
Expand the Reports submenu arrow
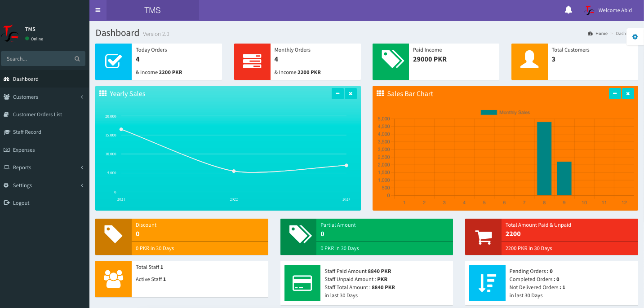click(82, 167)
